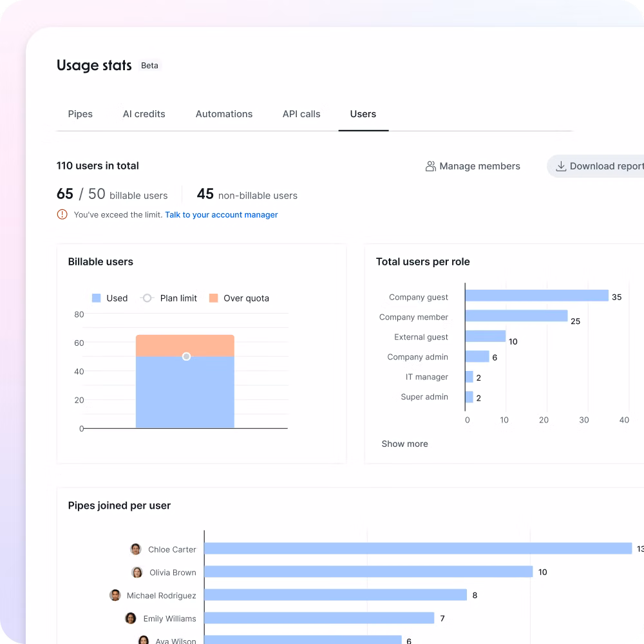Click Emily Williams's avatar
Screen dimensions: 644x644
coord(131,618)
